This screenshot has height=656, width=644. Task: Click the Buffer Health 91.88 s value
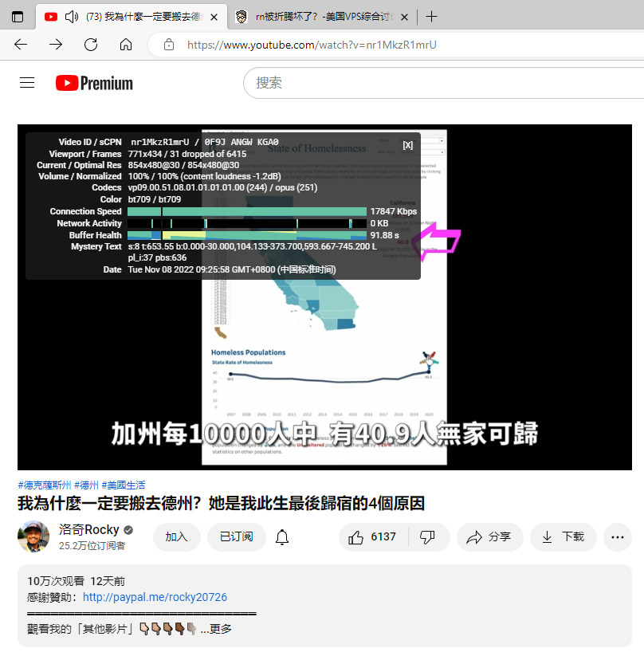[384, 235]
